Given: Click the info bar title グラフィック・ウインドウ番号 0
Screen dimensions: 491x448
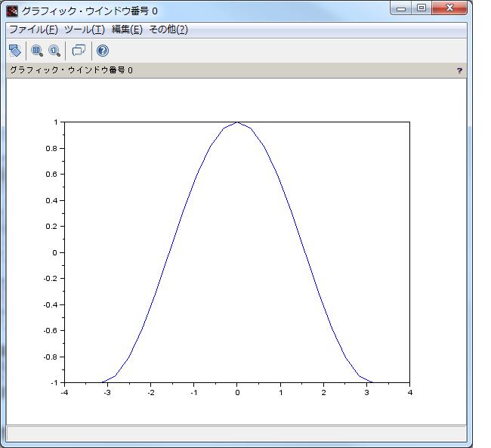Looking at the screenshot, I should point(72,70).
